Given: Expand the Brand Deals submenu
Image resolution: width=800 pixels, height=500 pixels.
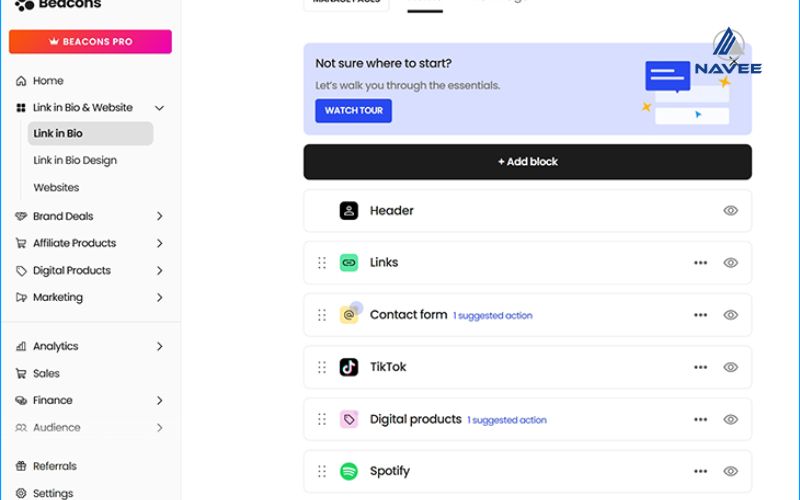Looking at the screenshot, I should (x=160, y=216).
